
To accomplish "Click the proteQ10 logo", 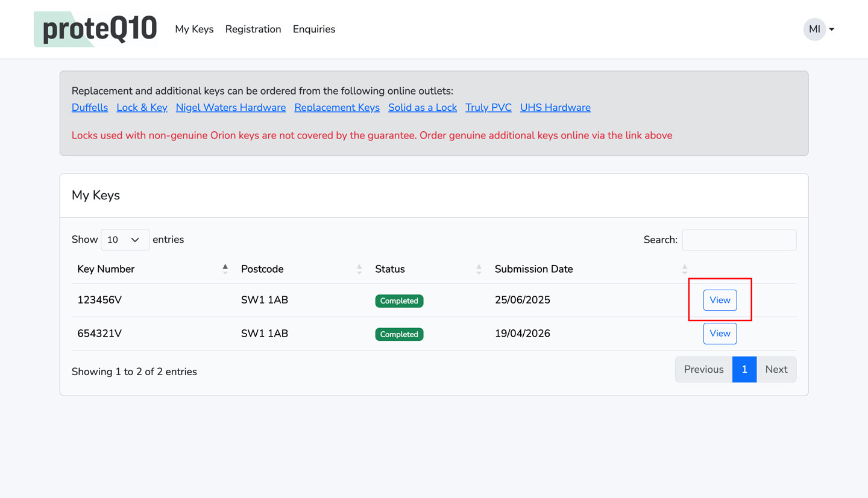I will pos(95,29).
